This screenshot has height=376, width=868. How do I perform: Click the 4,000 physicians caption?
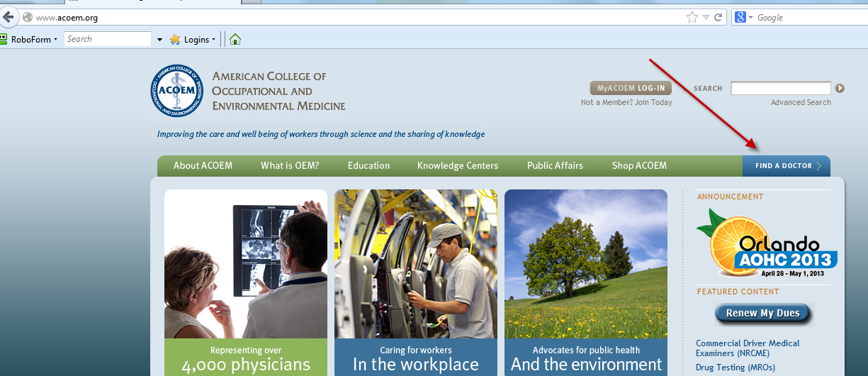[x=246, y=365]
